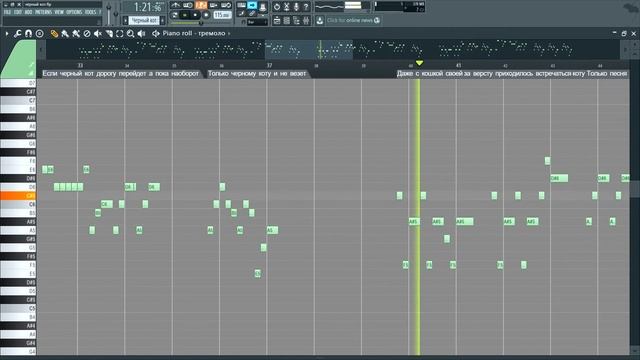Open the Playlist window from shortcut icons
Viewport: 640px width, 360px height.
pyautogui.click(x=277, y=20)
